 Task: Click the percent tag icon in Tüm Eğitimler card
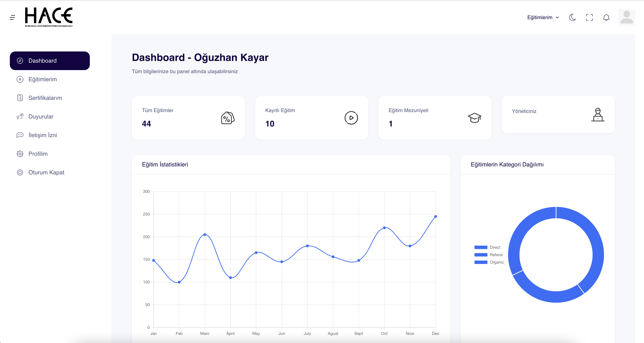click(x=227, y=118)
